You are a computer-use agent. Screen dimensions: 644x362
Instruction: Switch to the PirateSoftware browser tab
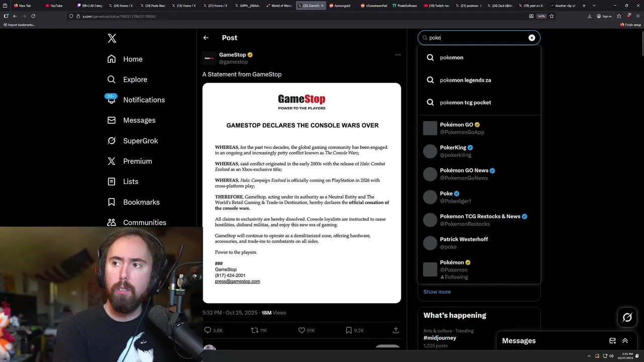point(406,6)
